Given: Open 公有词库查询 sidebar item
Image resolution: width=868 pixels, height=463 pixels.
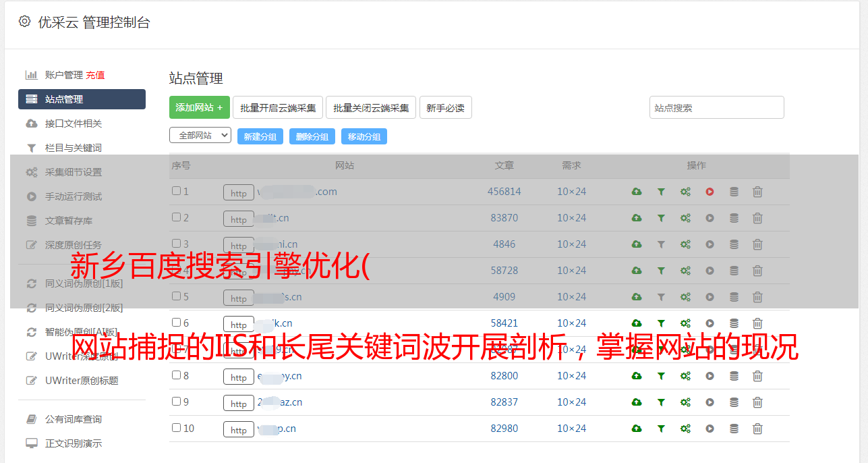Looking at the screenshot, I should pos(74,420).
